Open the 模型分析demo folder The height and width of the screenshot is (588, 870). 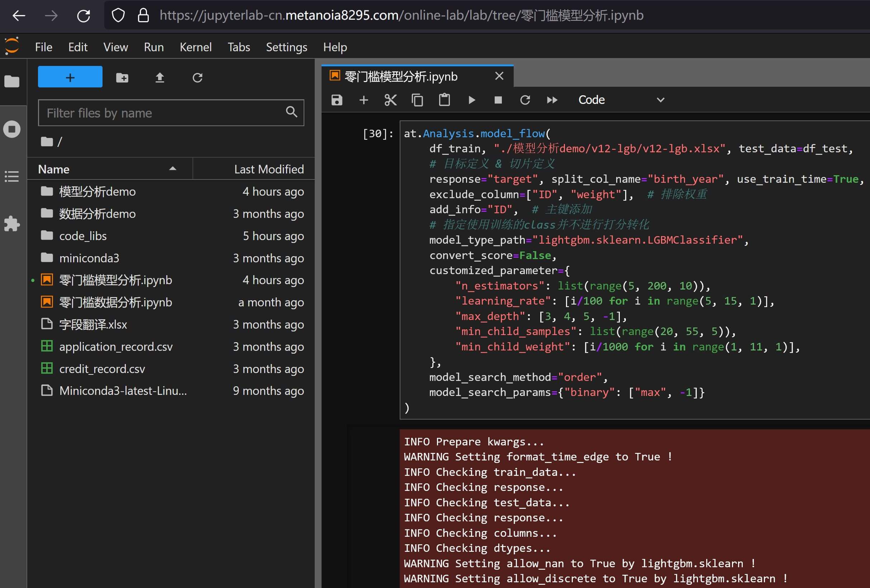coord(98,192)
